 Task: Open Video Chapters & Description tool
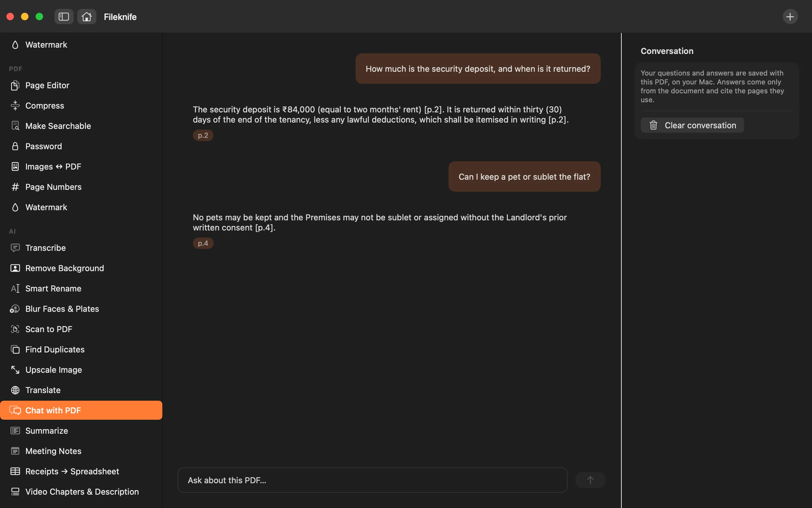(81, 491)
